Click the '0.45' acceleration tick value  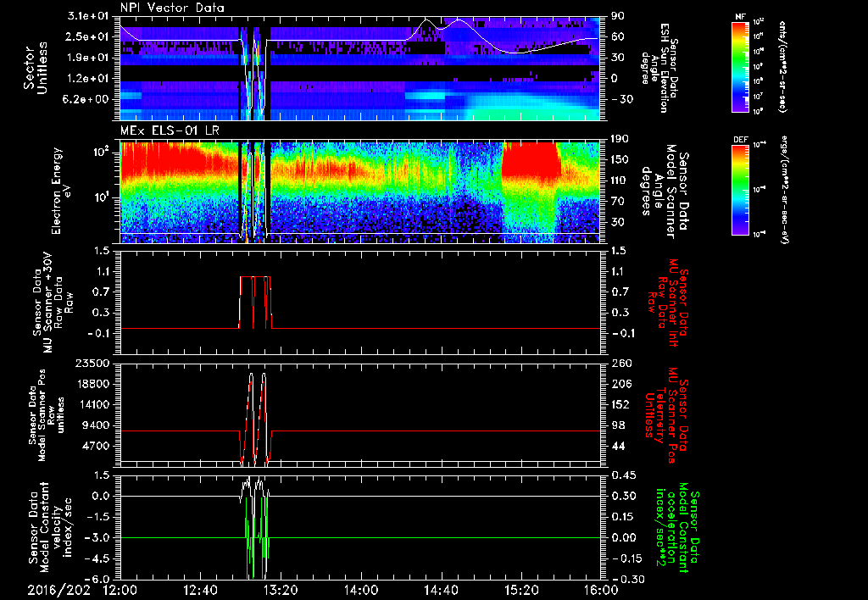(x=622, y=475)
